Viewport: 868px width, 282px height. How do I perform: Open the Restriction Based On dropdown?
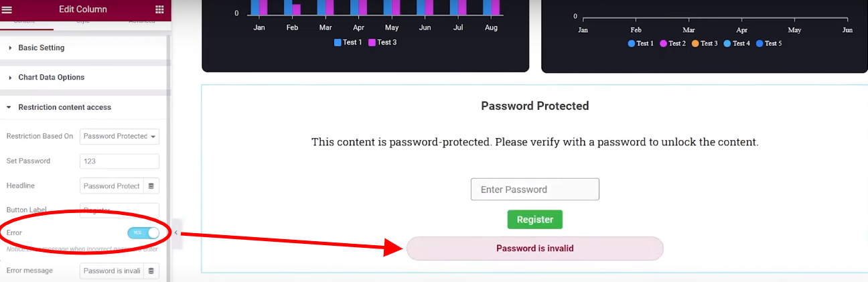(x=119, y=136)
